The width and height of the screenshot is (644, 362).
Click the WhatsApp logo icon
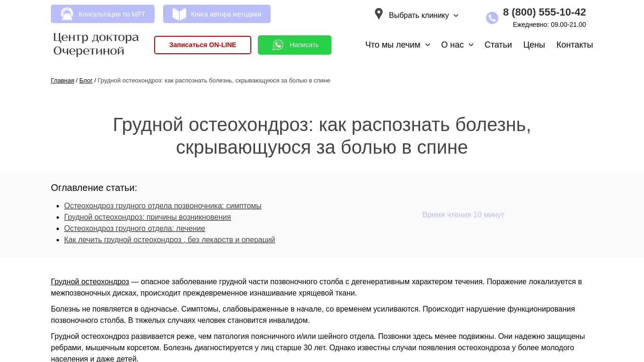tap(278, 45)
